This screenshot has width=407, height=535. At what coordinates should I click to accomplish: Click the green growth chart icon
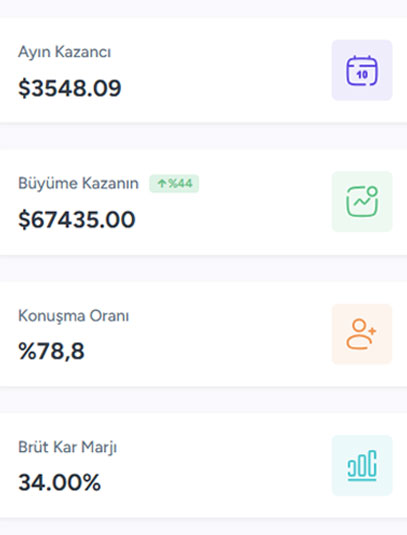[x=362, y=202]
